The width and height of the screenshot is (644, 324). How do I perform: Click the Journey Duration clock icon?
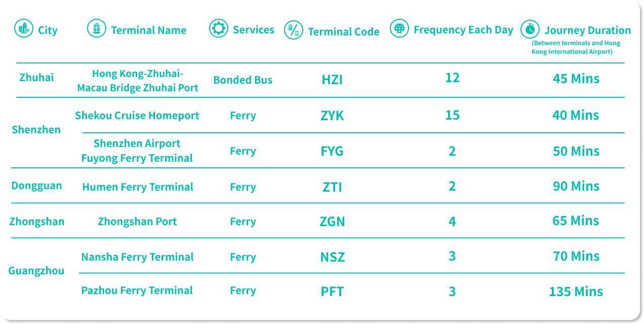(530, 29)
